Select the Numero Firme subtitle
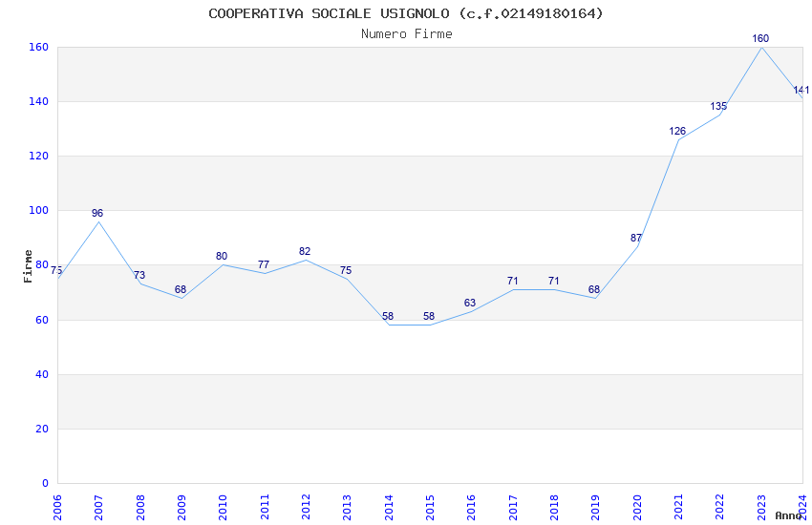 coord(407,34)
